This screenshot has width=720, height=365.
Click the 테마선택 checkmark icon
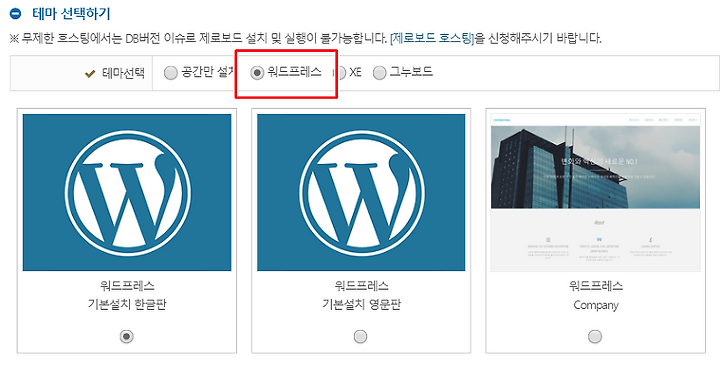[90, 73]
